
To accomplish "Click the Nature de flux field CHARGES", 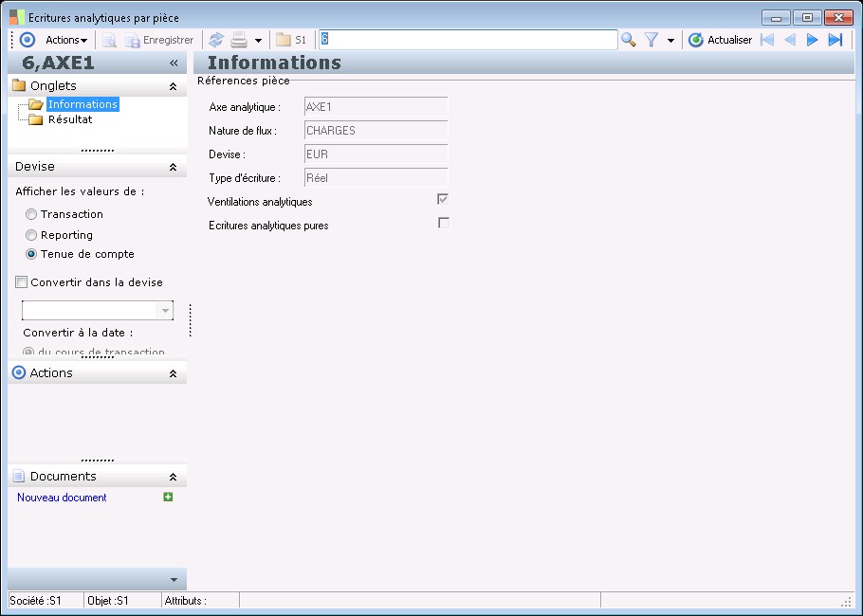I will tap(376, 131).
